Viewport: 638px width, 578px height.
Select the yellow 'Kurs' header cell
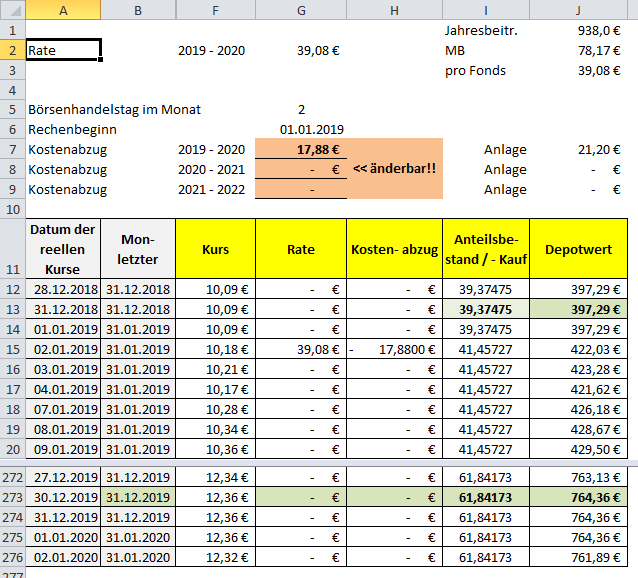pos(215,249)
